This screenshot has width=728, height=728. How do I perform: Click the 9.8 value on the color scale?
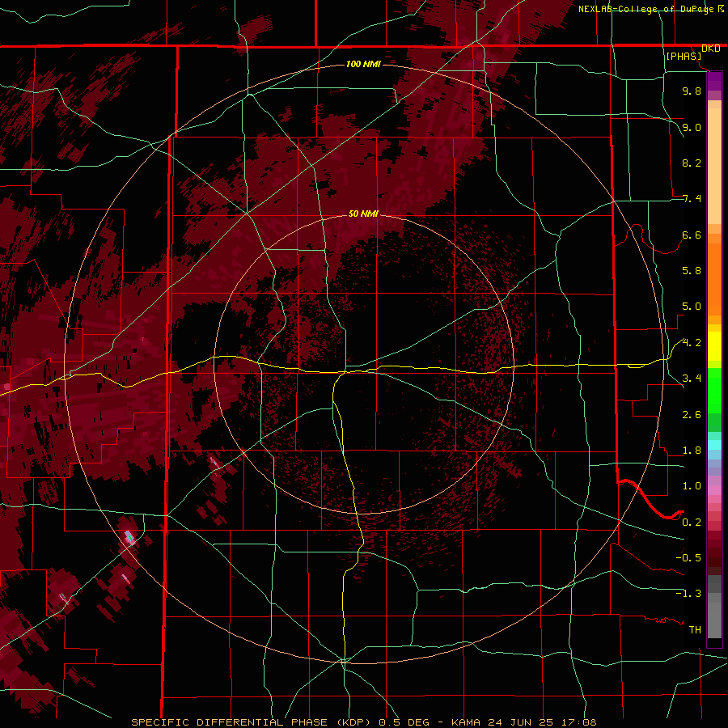(x=692, y=91)
